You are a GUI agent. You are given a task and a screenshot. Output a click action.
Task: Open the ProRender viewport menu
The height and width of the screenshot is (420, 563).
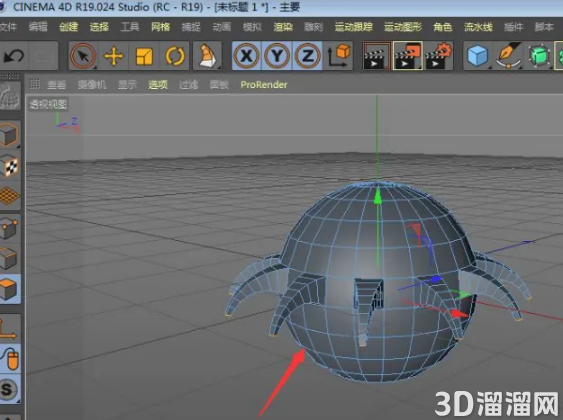tap(264, 85)
